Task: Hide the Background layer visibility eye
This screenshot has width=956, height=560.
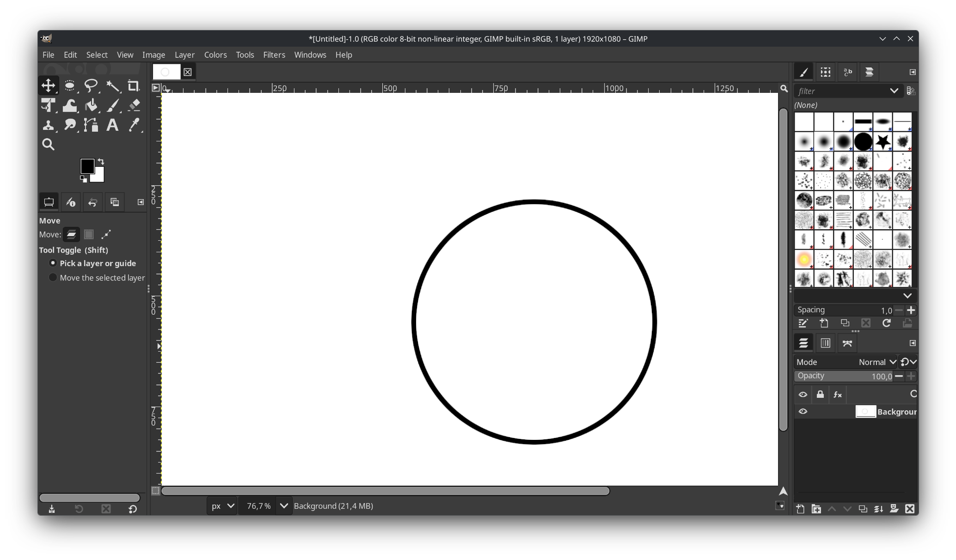Action: tap(803, 412)
